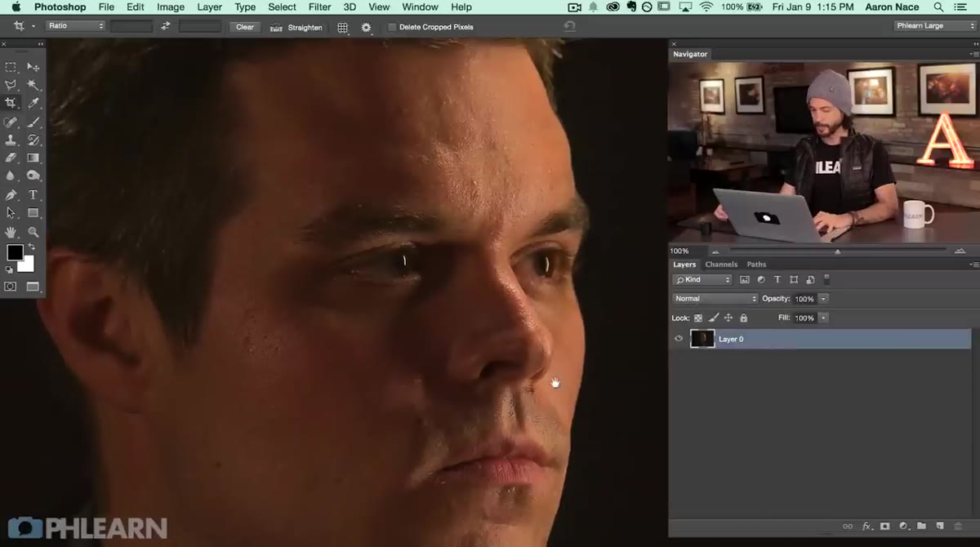Viewport: 980px width, 547px height.
Task: Select the Sponge tool
Action: coord(33,176)
